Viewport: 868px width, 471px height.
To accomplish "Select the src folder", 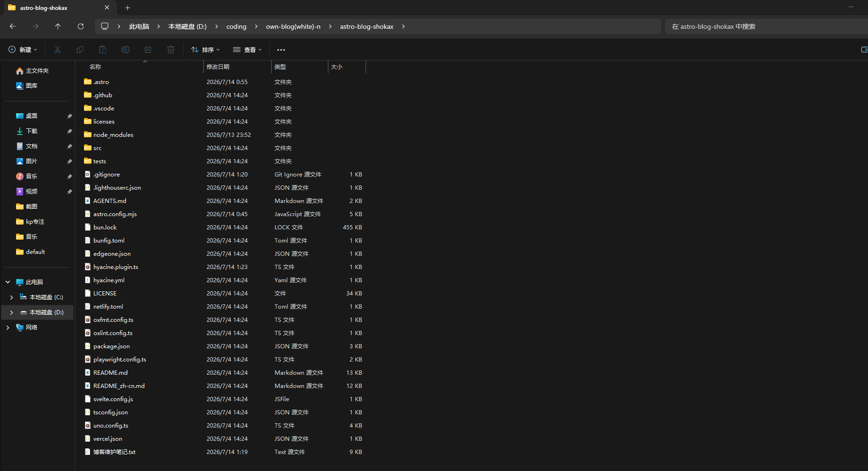I will tap(92, 148).
